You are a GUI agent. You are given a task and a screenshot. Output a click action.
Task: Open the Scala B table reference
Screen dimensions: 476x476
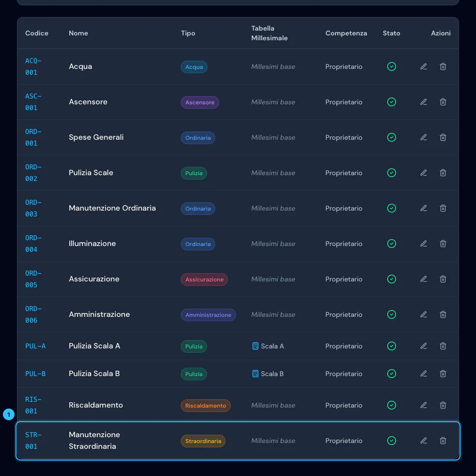(268, 374)
